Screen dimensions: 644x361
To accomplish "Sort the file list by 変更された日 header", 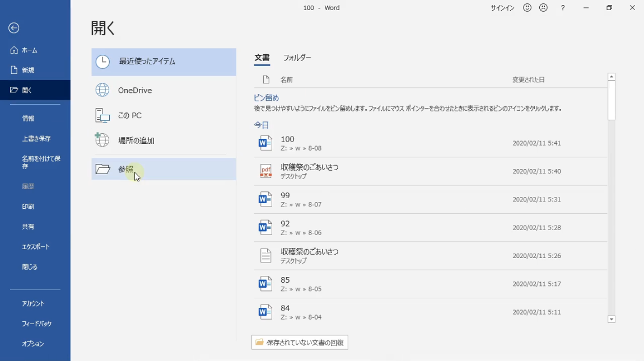I will click(x=528, y=80).
